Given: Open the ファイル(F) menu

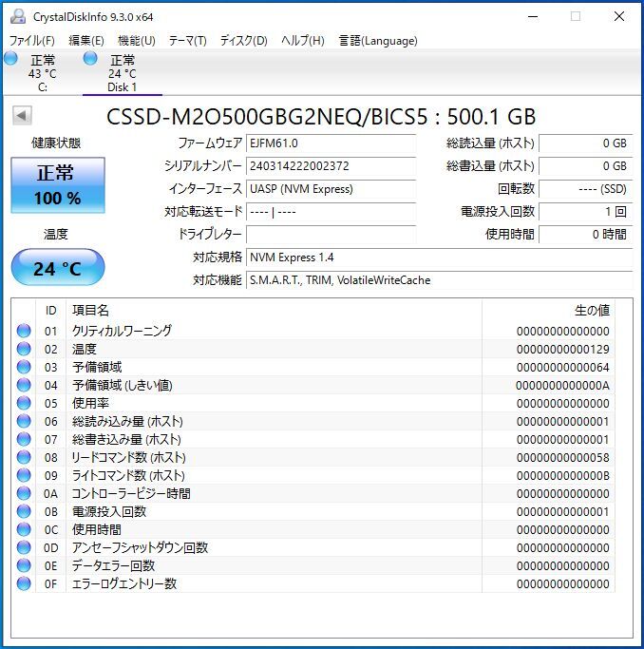Looking at the screenshot, I should coord(32,41).
